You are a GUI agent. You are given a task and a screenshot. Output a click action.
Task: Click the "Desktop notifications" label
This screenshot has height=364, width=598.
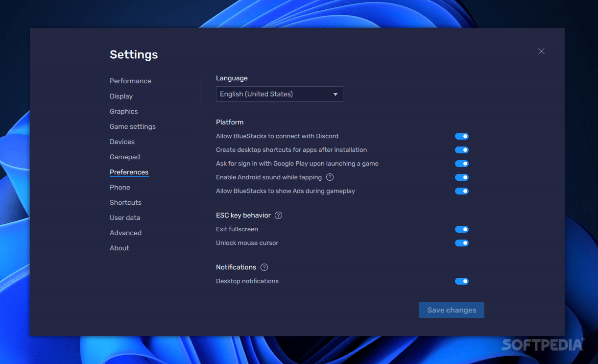pyautogui.click(x=247, y=281)
